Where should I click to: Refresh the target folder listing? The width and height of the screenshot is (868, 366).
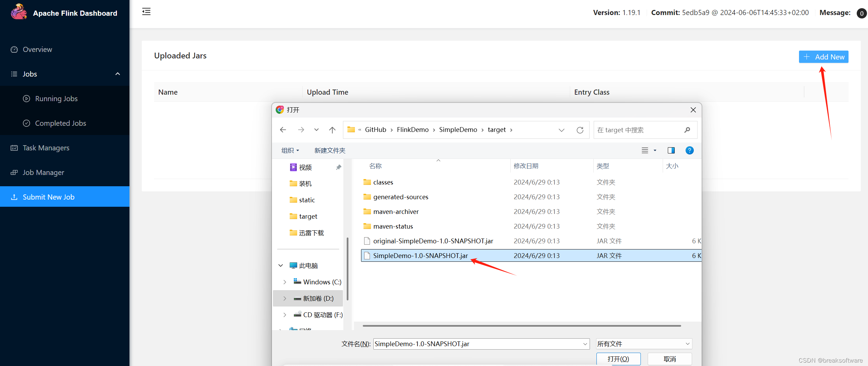tap(580, 130)
